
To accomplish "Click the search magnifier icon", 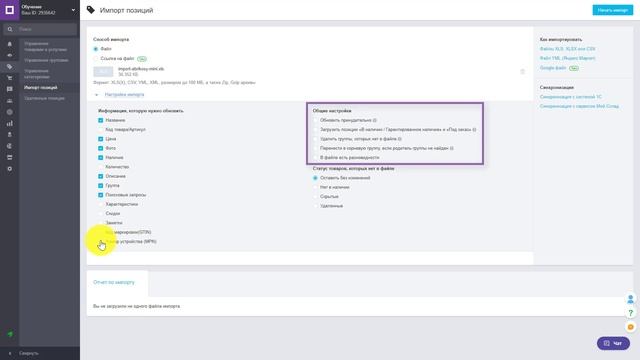I will click(10, 29).
